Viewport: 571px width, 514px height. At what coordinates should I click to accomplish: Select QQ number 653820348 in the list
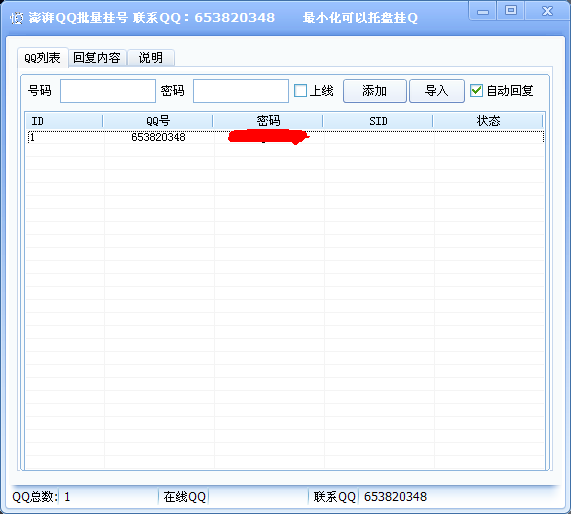(158, 137)
